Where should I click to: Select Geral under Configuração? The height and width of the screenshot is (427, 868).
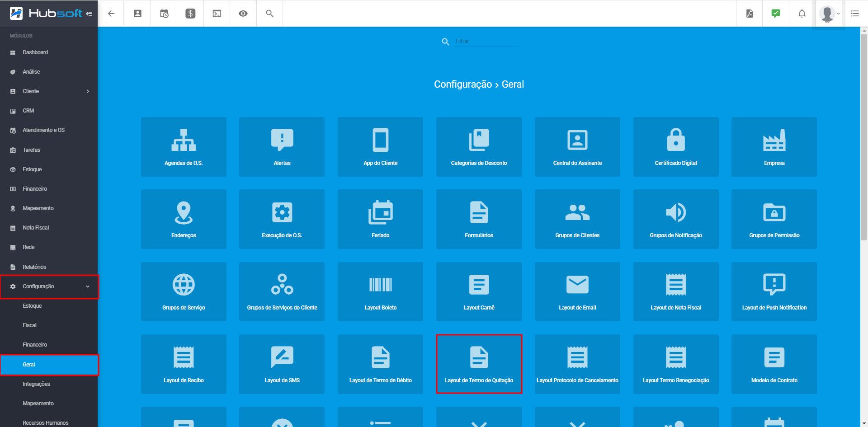49,365
